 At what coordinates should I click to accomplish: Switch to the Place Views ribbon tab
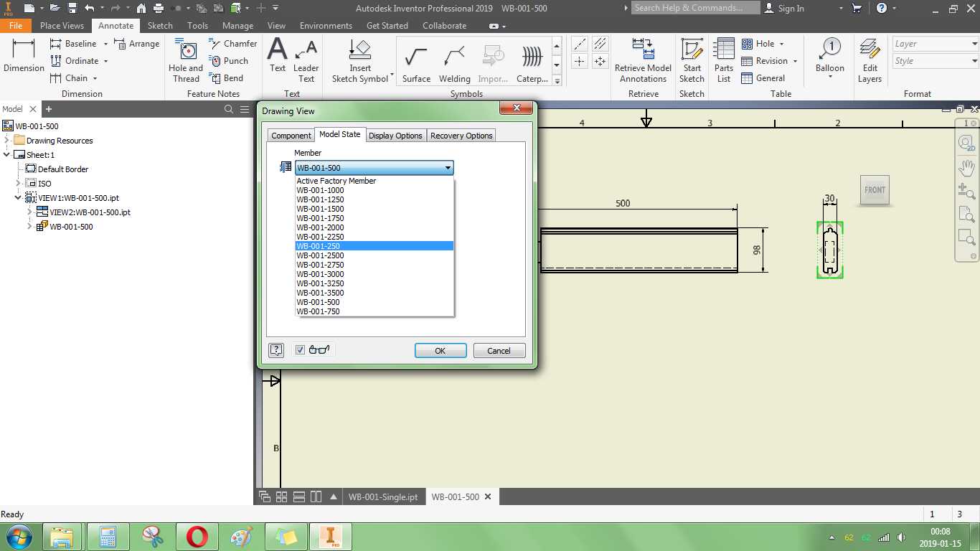click(62, 25)
